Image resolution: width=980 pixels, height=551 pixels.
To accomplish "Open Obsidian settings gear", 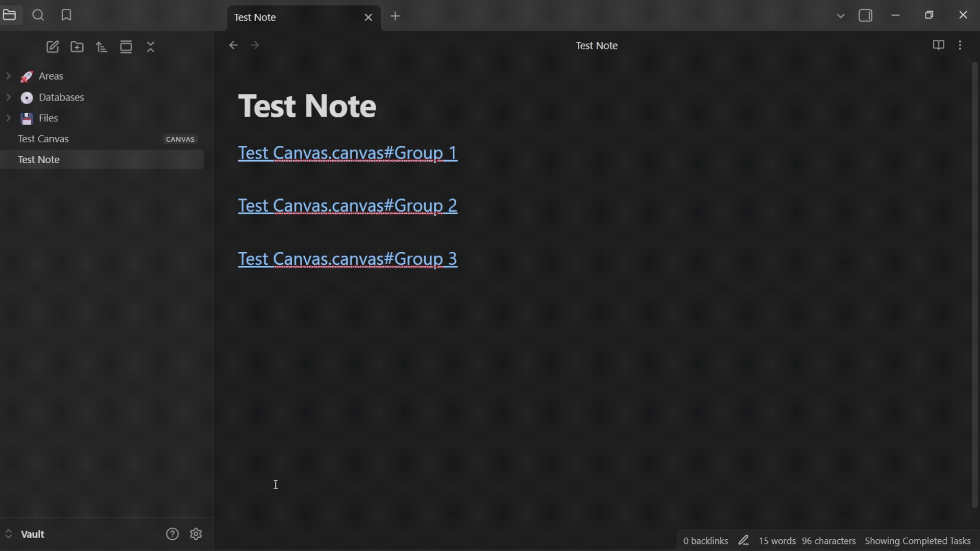I will click(196, 534).
